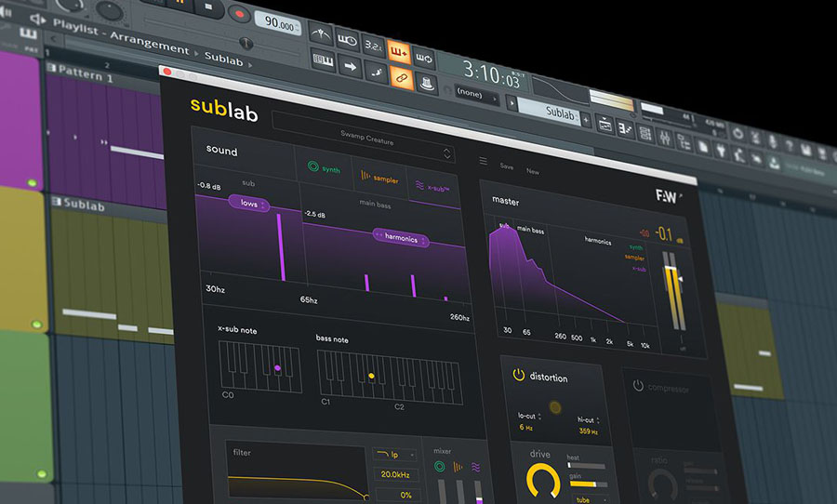This screenshot has width=837, height=504.
Task: Enable typing keyboard to piano icon
Action: [323, 60]
